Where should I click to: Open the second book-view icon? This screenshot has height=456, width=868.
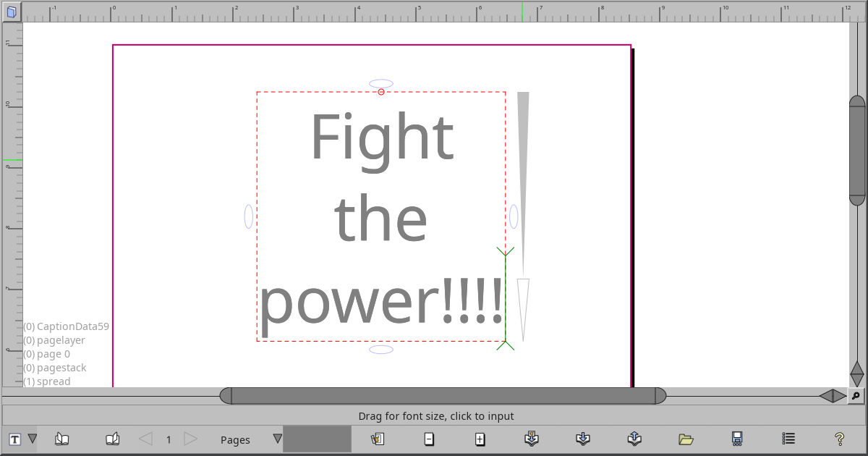point(113,439)
